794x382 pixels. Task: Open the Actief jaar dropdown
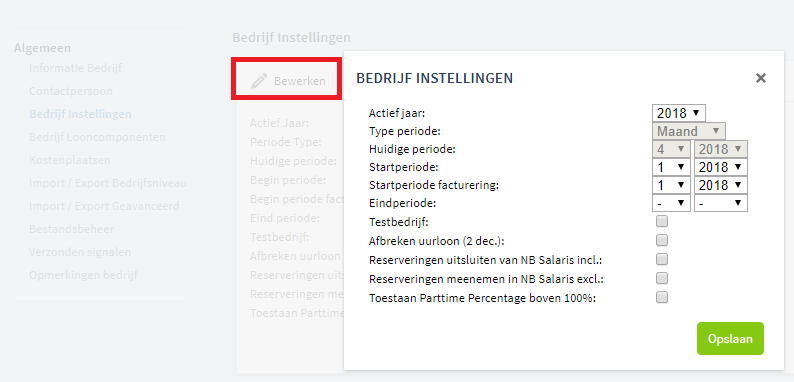coord(679,112)
